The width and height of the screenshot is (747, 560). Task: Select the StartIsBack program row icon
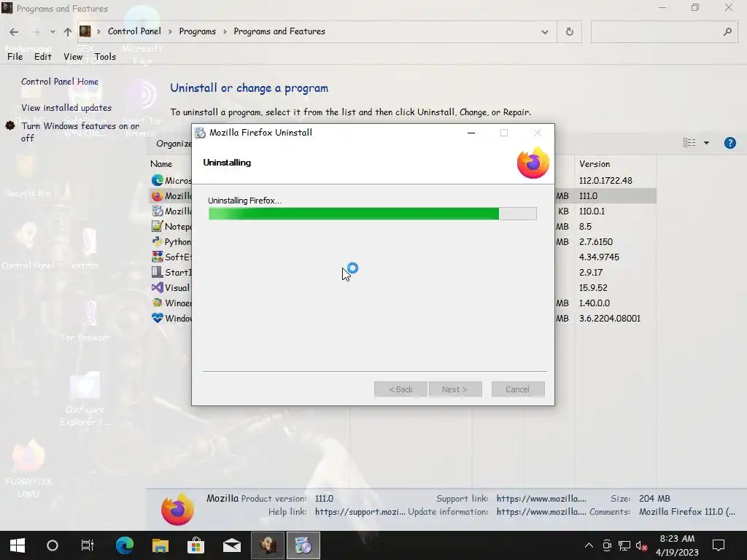(158, 272)
